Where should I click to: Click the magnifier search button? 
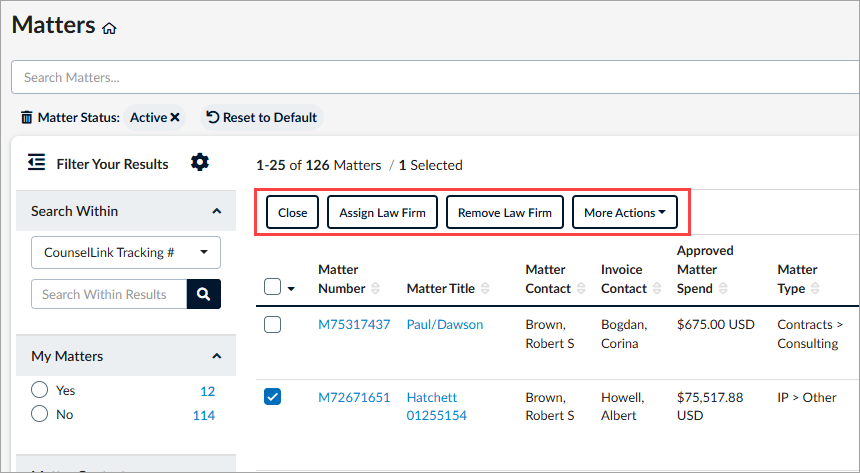coord(203,294)
